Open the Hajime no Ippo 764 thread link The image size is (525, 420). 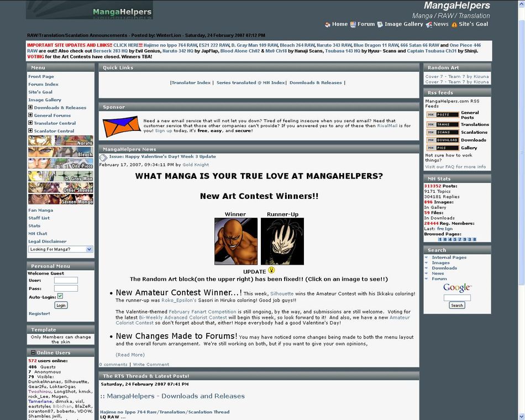click(x=165, y=412)
